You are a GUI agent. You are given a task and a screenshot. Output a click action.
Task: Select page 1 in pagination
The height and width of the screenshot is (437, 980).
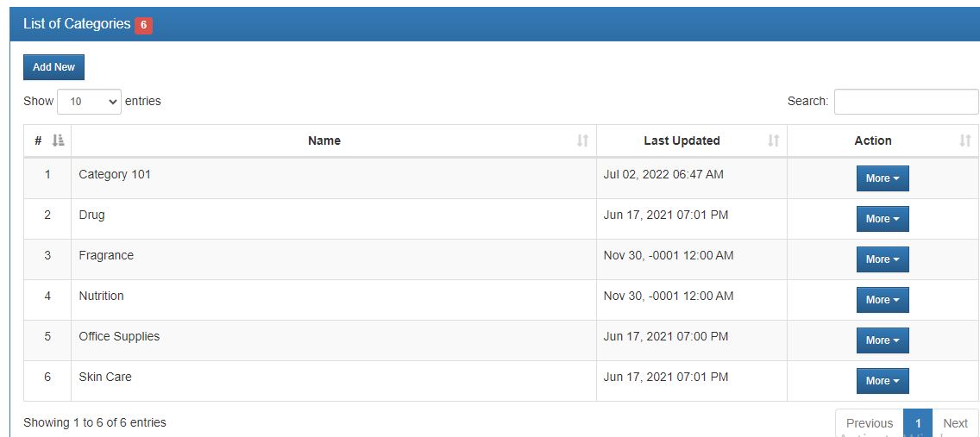(x=918, y=423)
